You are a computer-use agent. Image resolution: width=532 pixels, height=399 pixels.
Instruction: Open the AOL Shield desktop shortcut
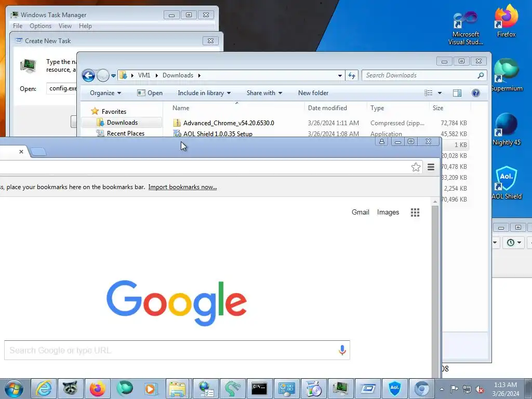[x=507, y=183]
